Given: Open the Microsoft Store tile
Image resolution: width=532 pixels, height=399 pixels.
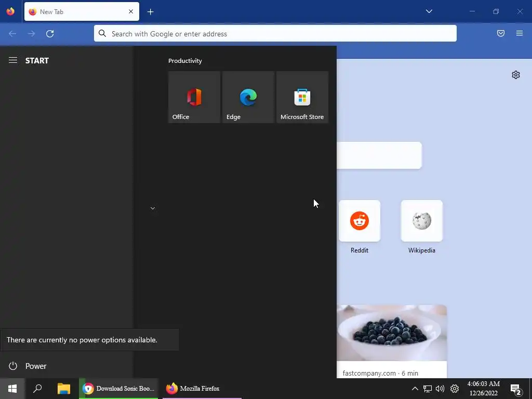Looking at the screenshot, I should click(x=302, y=97).
